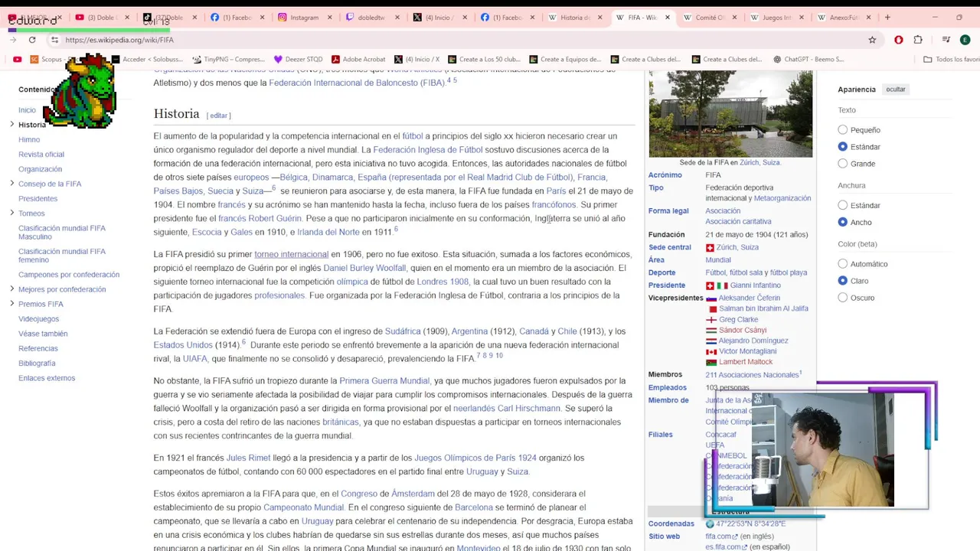Open the Create a Equipos de bookmark
The height and width of the screenshot is (551, 980).
tap(565, 59)
